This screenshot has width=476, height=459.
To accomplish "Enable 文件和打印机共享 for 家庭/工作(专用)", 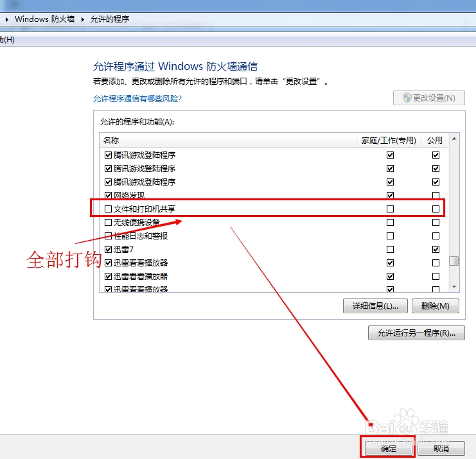I will coord(390,209).
